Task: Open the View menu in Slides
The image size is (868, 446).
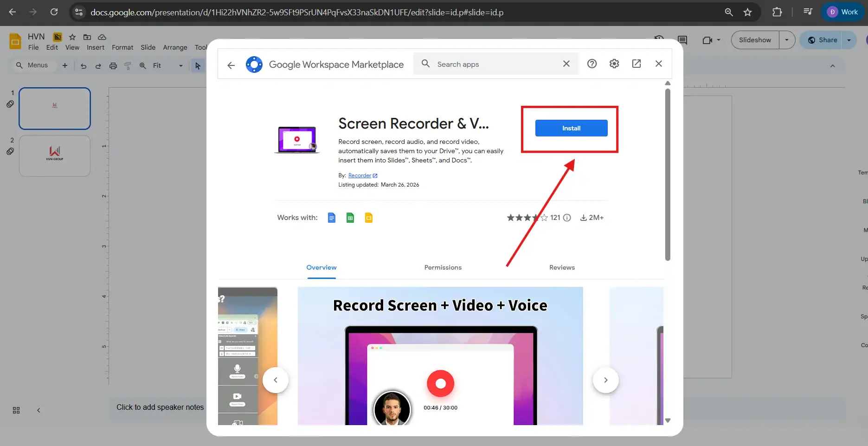Action: click(72, 47)
